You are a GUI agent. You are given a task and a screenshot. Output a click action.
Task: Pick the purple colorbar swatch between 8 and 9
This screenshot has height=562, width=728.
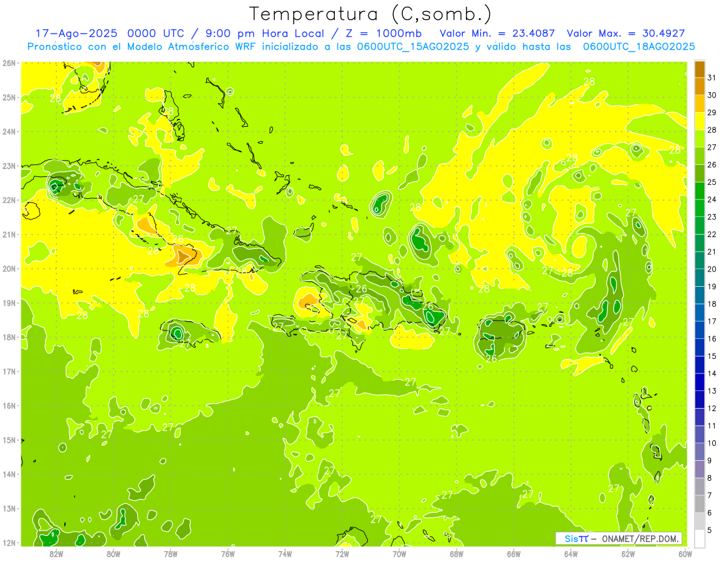point(699,469)
